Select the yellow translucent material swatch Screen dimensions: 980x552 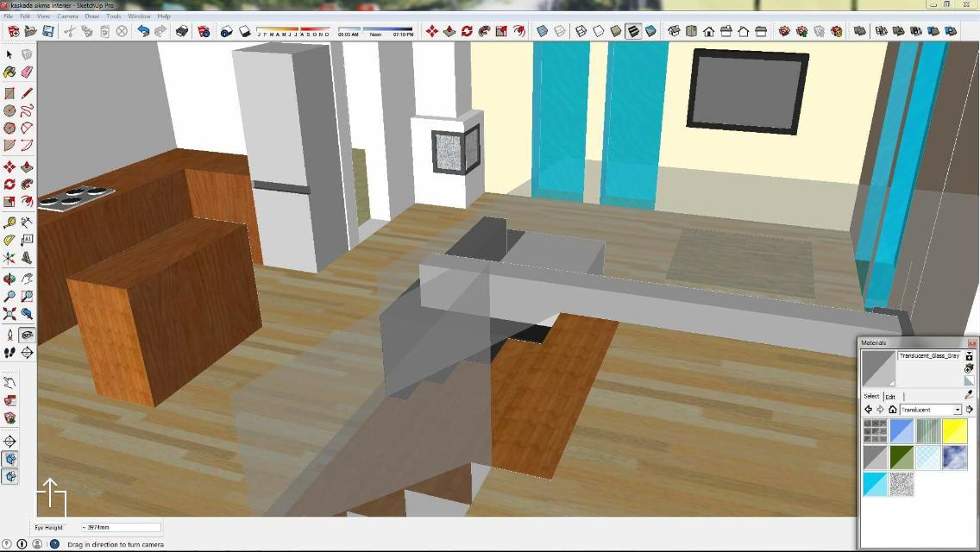click(x=954, y=430)
